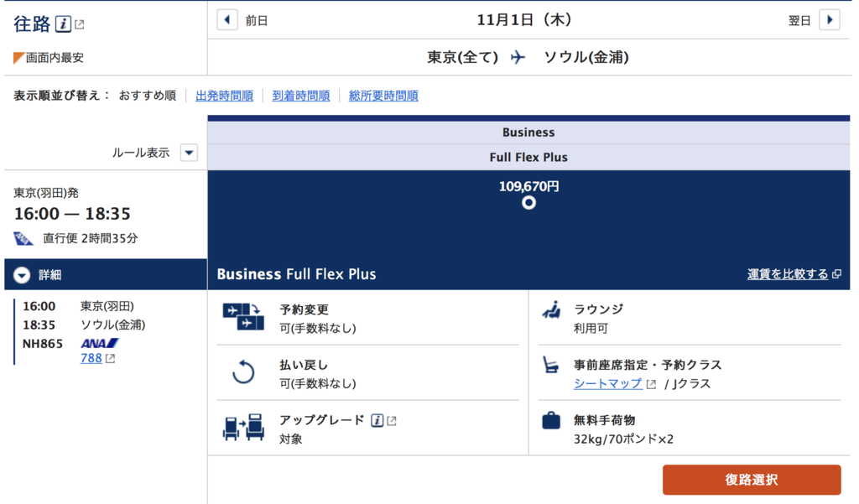Image resolution: width=859 pixels, height=504 pixels.
Task: Open the external link icon beside 往路
Action: tap(80, 24)
